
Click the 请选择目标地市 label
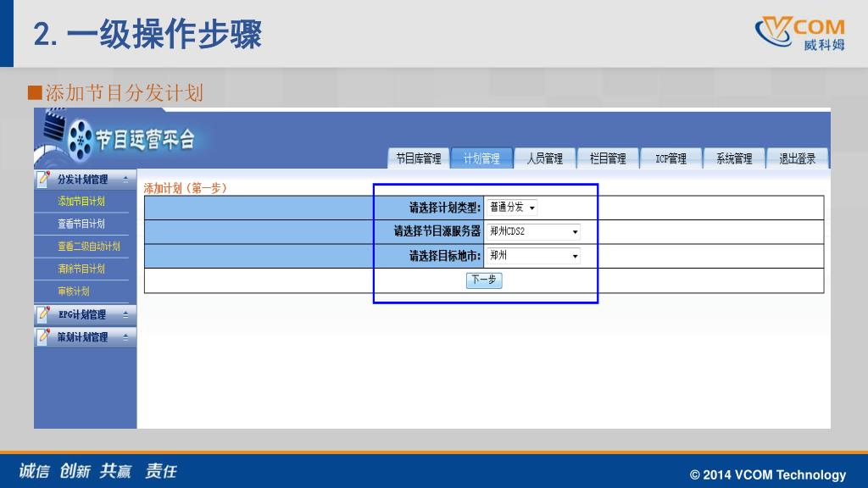tap(444, 256)
